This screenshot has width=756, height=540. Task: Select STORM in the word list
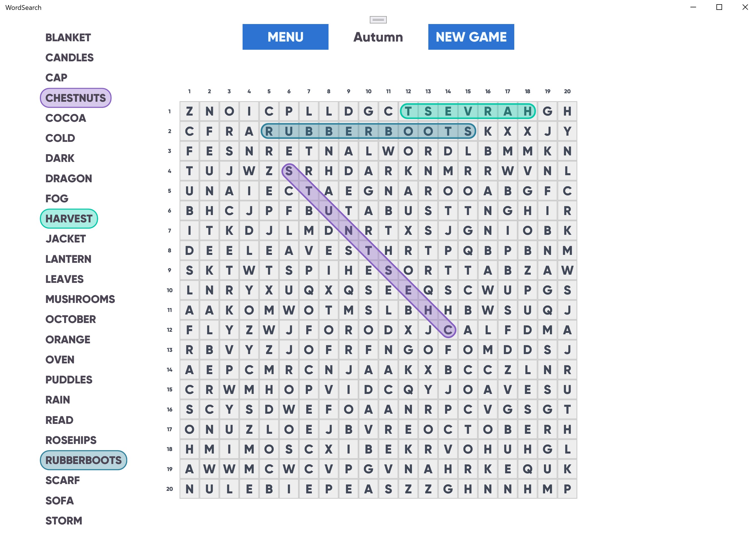(64, 521)
